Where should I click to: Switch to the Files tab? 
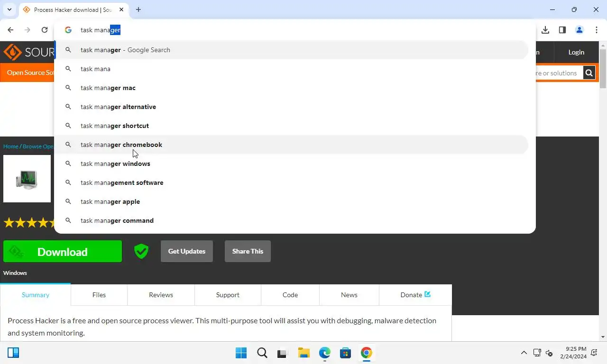[x=99, y=295]
